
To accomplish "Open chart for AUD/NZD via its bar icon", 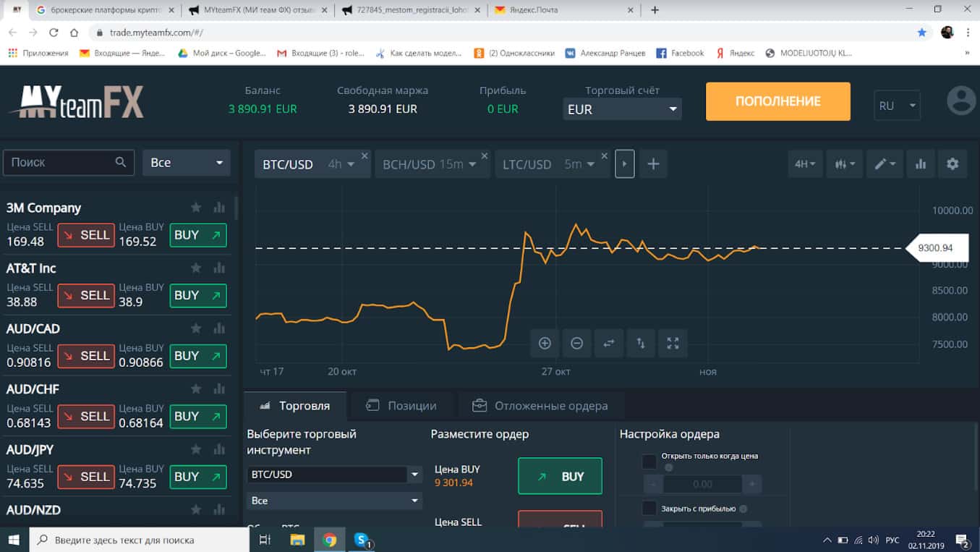I will (x=219, y=510).
